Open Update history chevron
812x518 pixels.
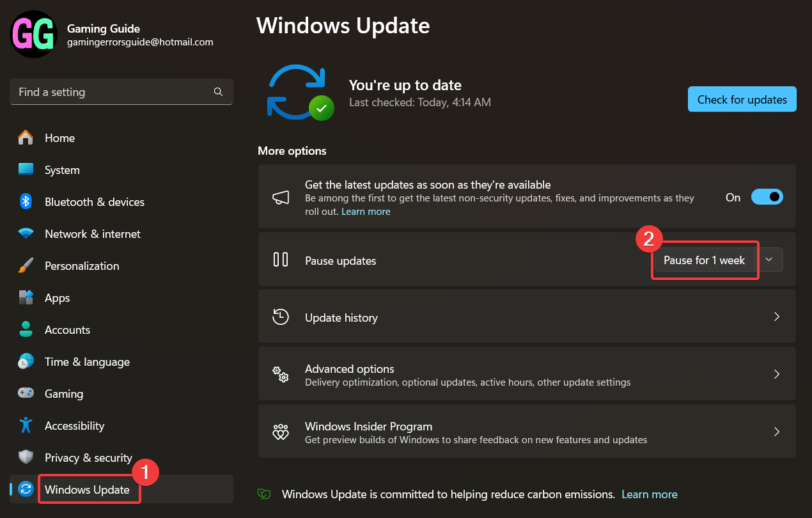click(777, 317)
